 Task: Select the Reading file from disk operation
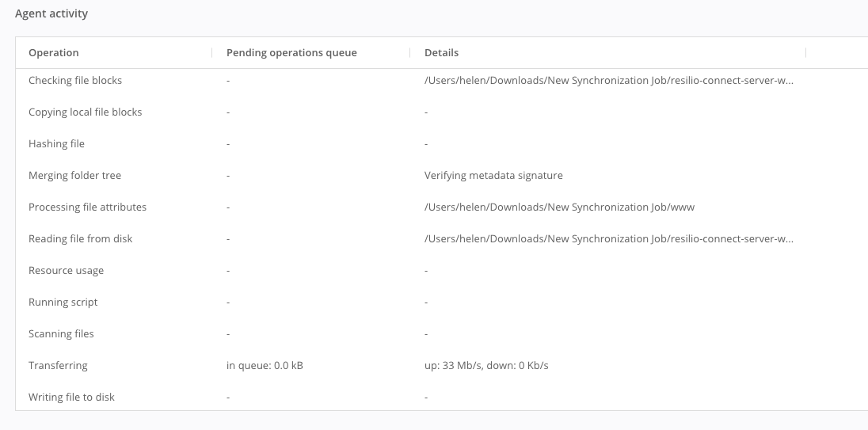[x=80, y=239]
